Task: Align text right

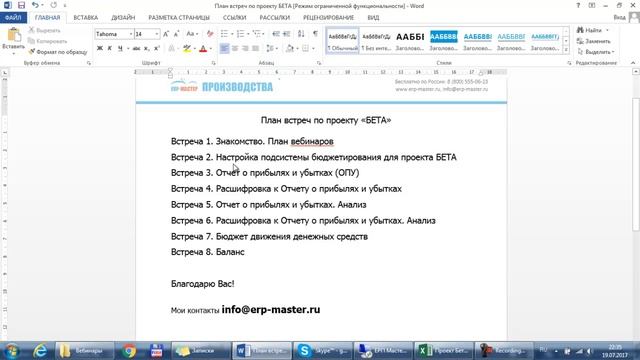Action: click(245, 48)
